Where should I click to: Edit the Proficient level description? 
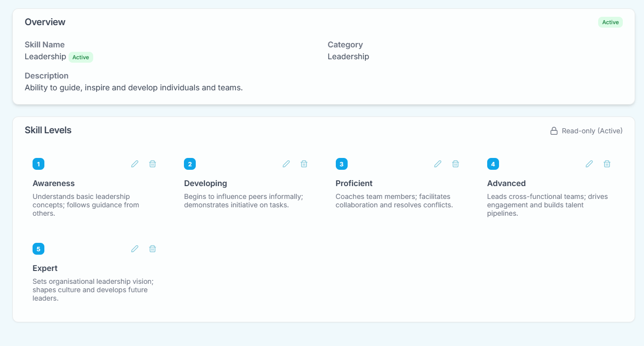437,163
